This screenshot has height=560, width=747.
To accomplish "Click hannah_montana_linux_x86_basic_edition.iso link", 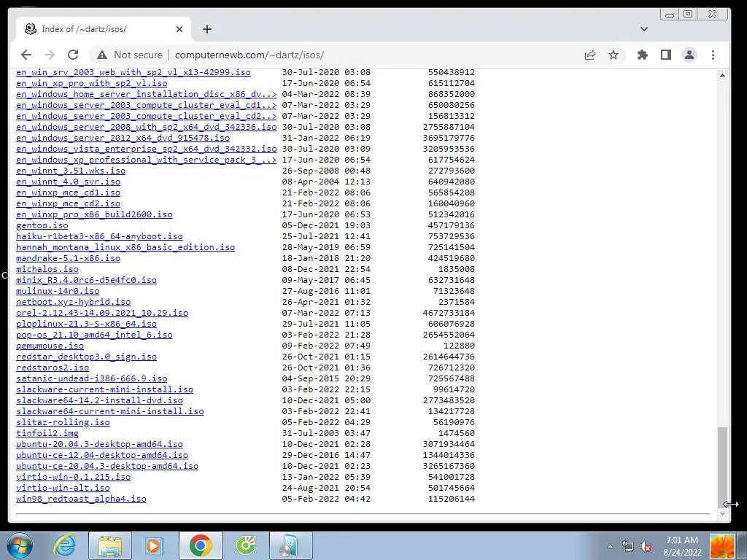I will tap(125, 247).
